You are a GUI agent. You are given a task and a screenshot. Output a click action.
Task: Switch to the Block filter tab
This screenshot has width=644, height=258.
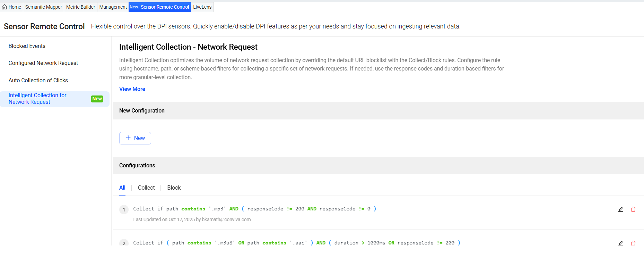174,188
